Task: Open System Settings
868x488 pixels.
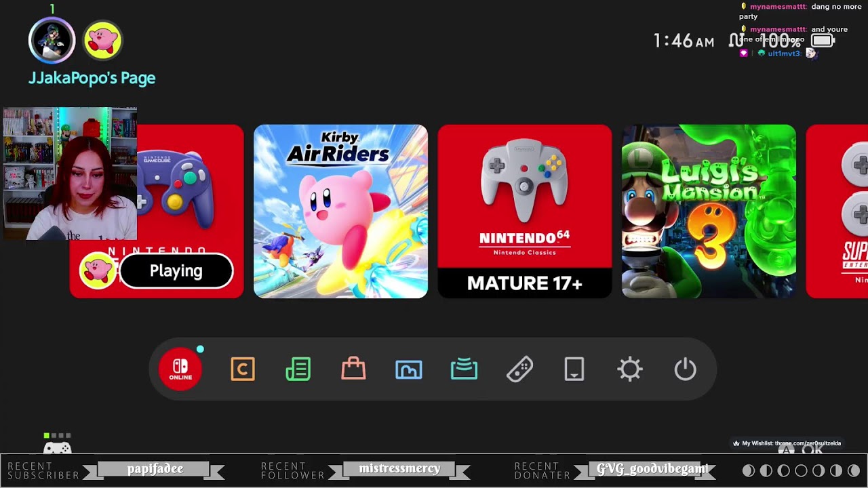Action: coord(630,369)
